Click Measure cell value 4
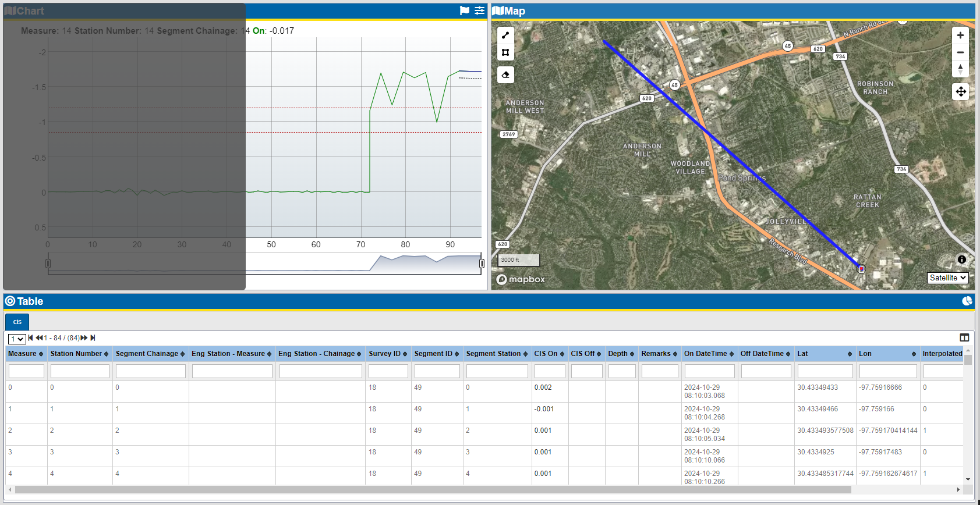The width and height of the screenshot is (980, 505). pyautogui.click(x=10, y=474)
